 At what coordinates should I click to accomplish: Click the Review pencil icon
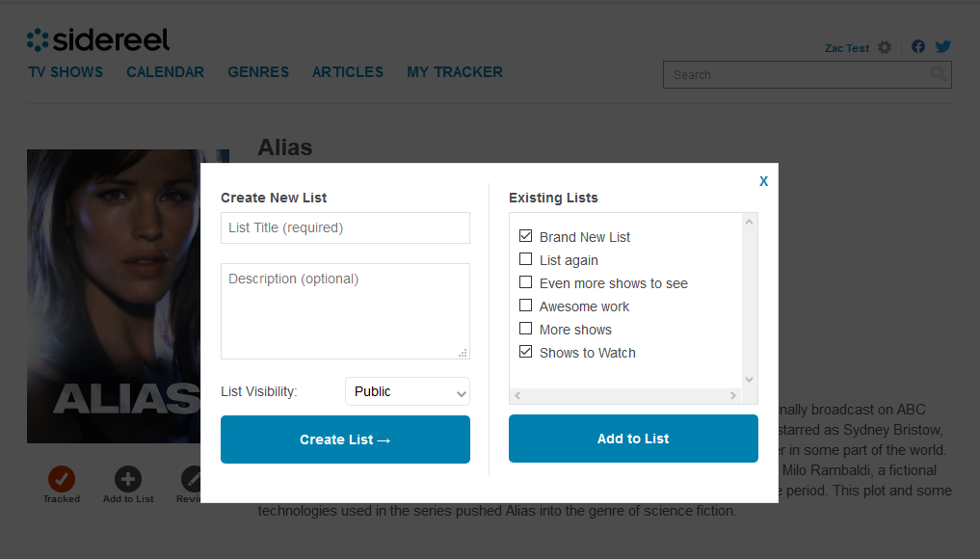(x=193, y=478)
